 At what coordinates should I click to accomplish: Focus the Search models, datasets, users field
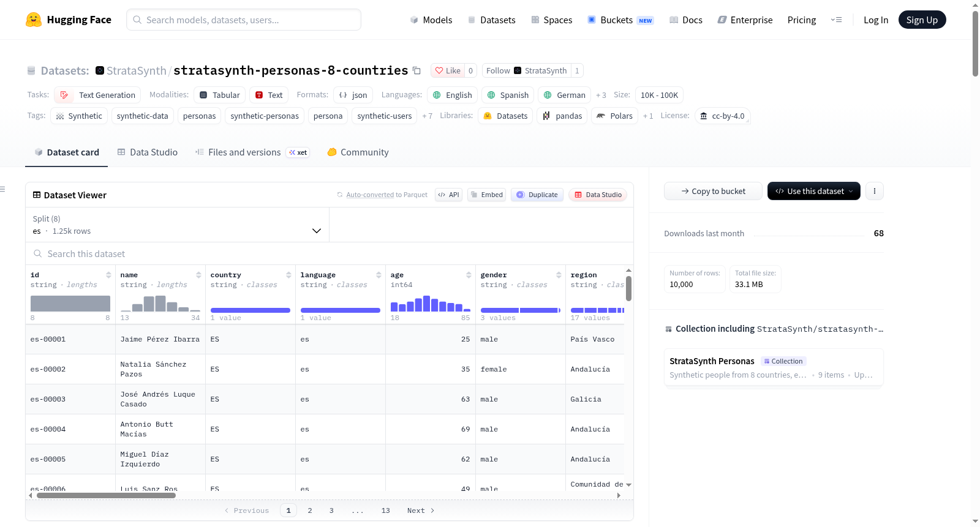244,20
